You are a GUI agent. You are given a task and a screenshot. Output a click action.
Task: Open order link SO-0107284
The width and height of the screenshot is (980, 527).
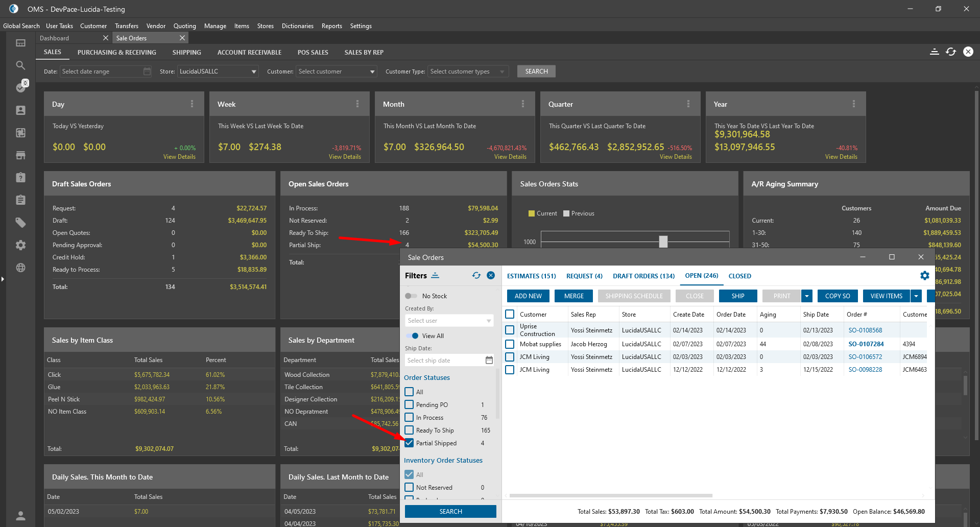click(x=866, y=344)
